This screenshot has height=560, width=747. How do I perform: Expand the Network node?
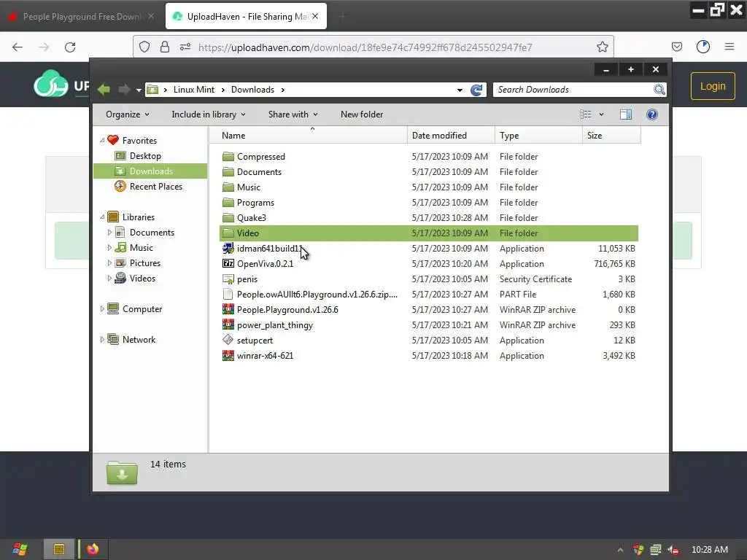(102, 340)
